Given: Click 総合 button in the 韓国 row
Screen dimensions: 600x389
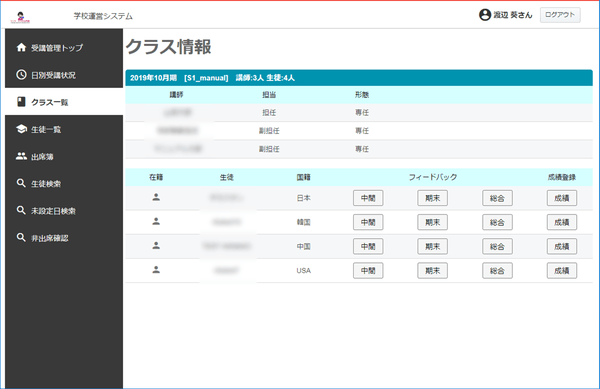Looking at the screenshot, I should [497, 222].
